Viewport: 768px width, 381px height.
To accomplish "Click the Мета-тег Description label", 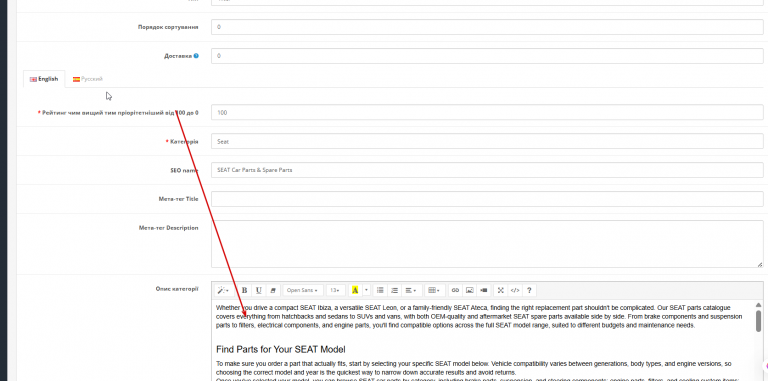I will (x=168, y=228).
